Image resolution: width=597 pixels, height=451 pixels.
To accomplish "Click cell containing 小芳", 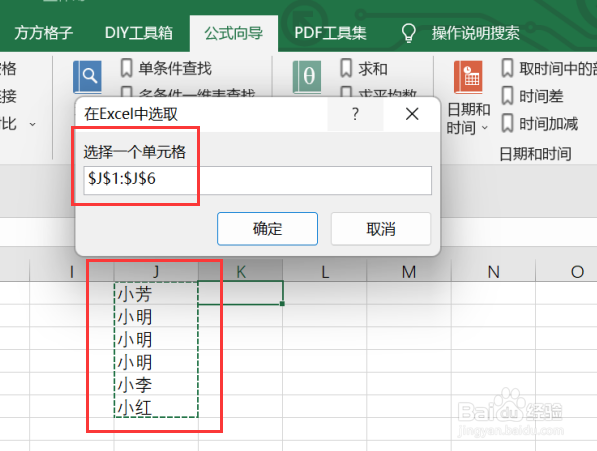I will click(x=156, y=293).
